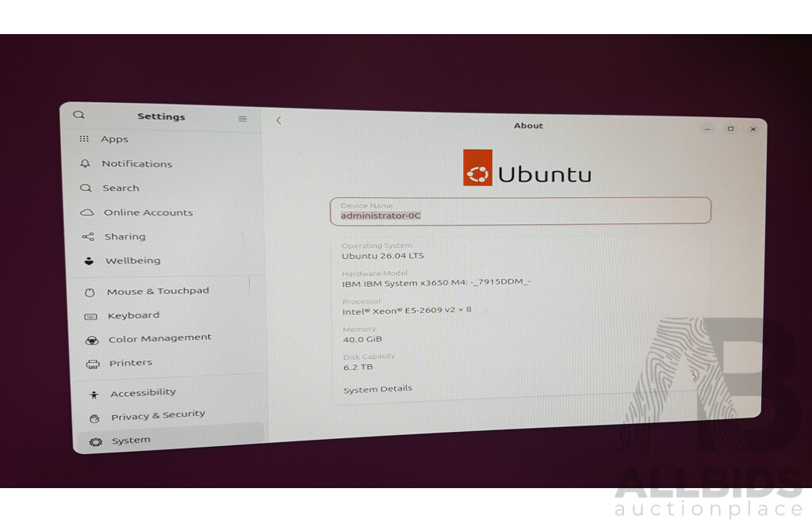This screenshot has width=812, height=523.
Task: Click the Notifications bell icon
Action: tap(85, 163)
